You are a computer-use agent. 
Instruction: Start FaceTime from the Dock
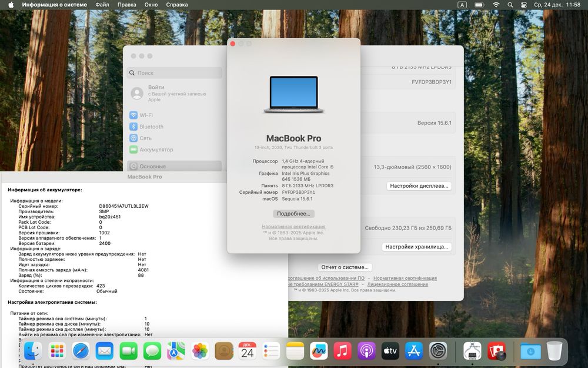[x=129, y=351]
